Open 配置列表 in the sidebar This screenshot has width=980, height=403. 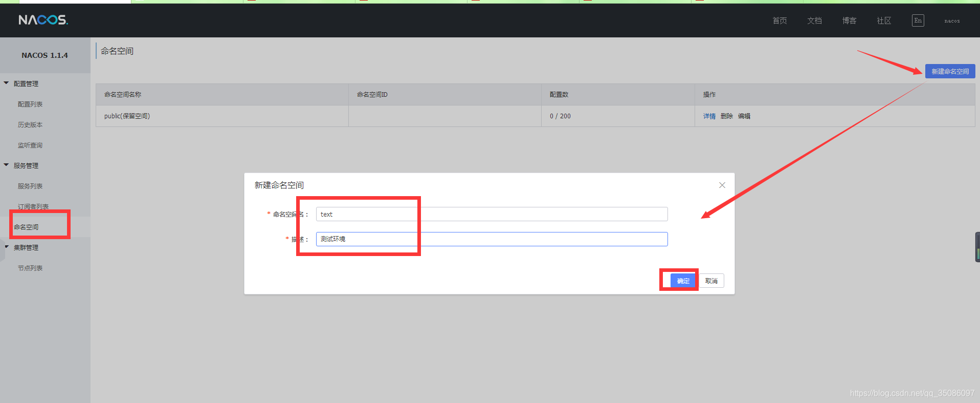[30, 104]
